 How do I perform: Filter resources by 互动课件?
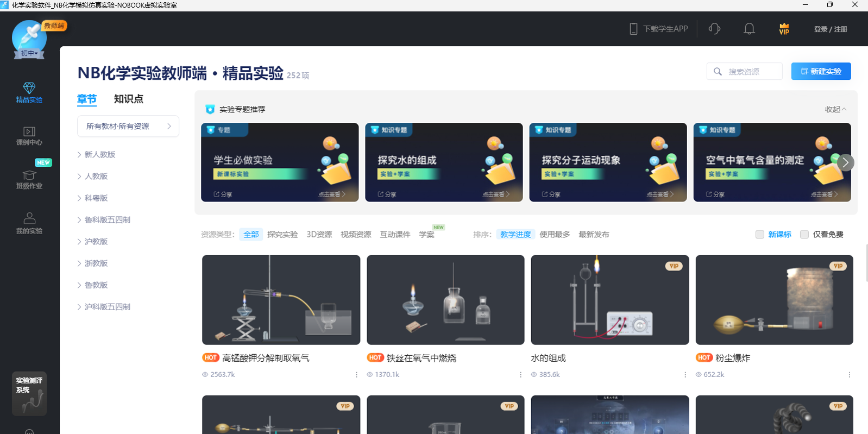tap(395, 234)
